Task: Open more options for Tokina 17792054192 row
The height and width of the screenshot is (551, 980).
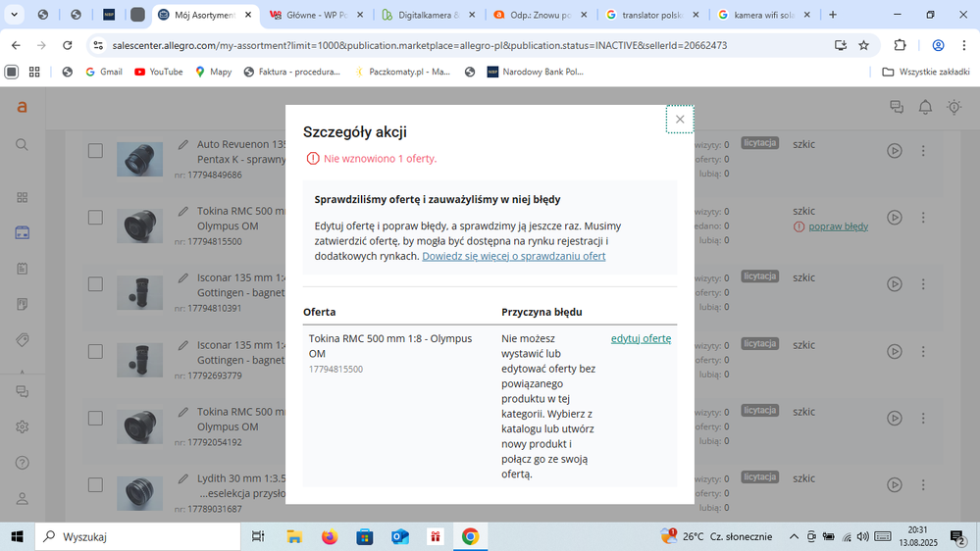Action: [923, 419]
